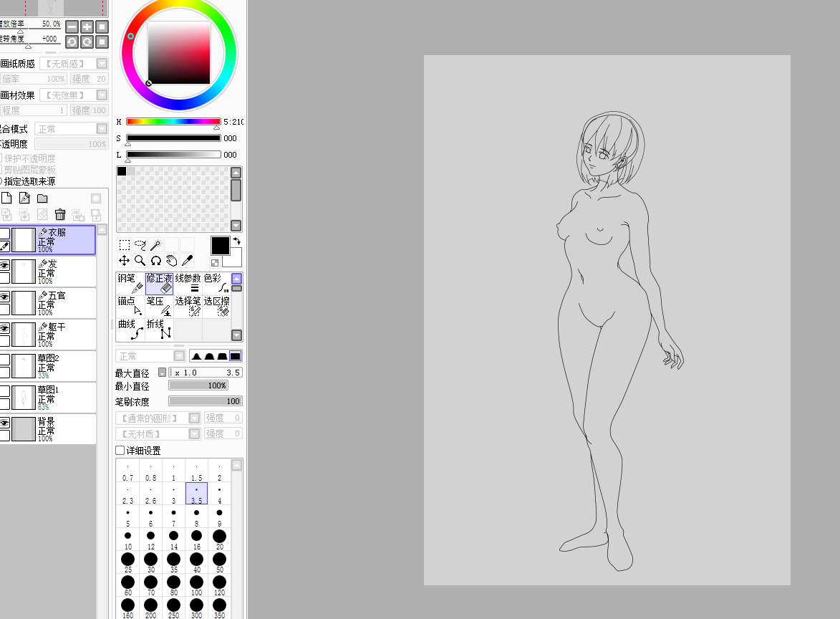Select the eyedropper color picker tool
The height and width of the screenshot is (619, 840).
click(x=187, y=261)
